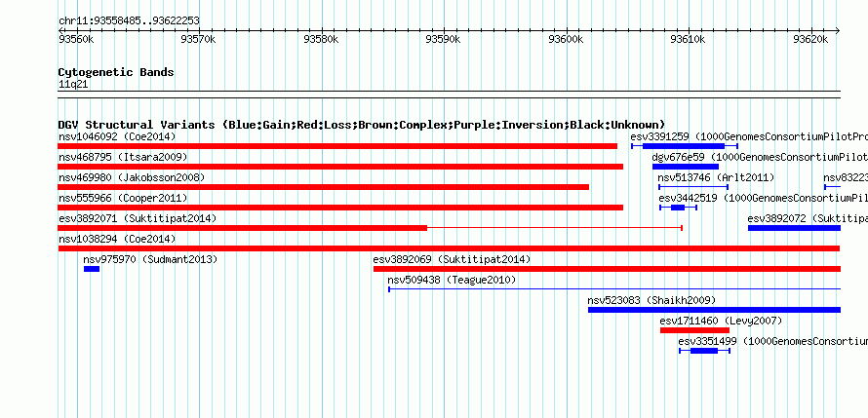Click the nsv523083 blue gain bar

click(714, 310)
